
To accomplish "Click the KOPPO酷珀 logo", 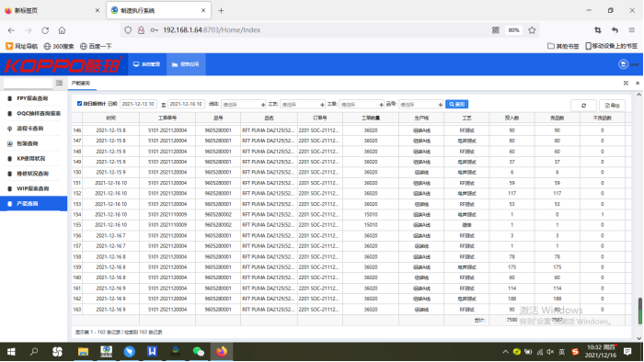I will [63, 65].
